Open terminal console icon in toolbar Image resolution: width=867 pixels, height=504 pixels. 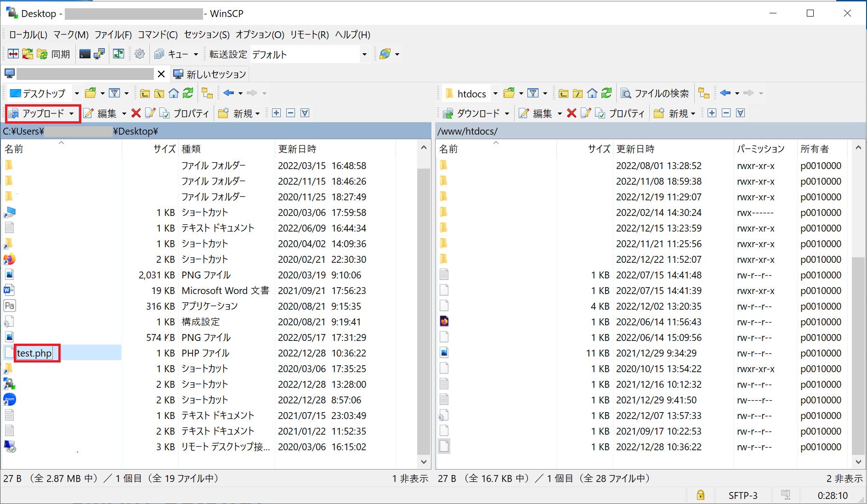[85, 54]
